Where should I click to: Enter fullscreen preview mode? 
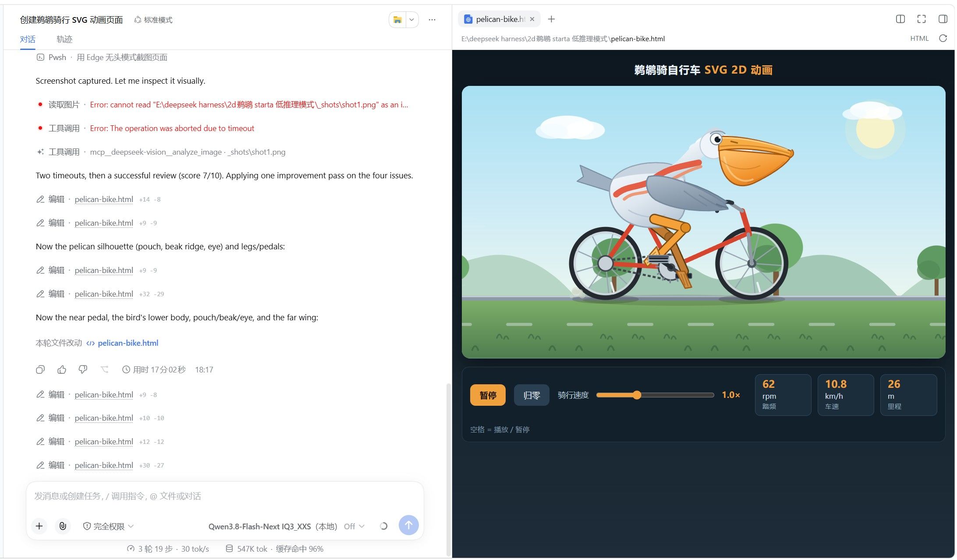point(922,19)
